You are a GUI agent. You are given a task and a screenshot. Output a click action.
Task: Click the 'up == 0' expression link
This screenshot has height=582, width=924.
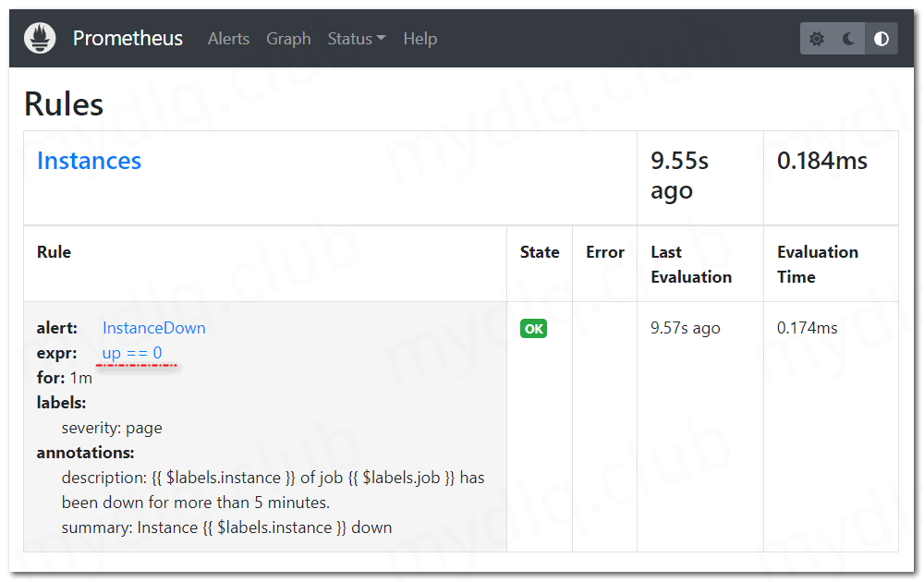point(132,353)
